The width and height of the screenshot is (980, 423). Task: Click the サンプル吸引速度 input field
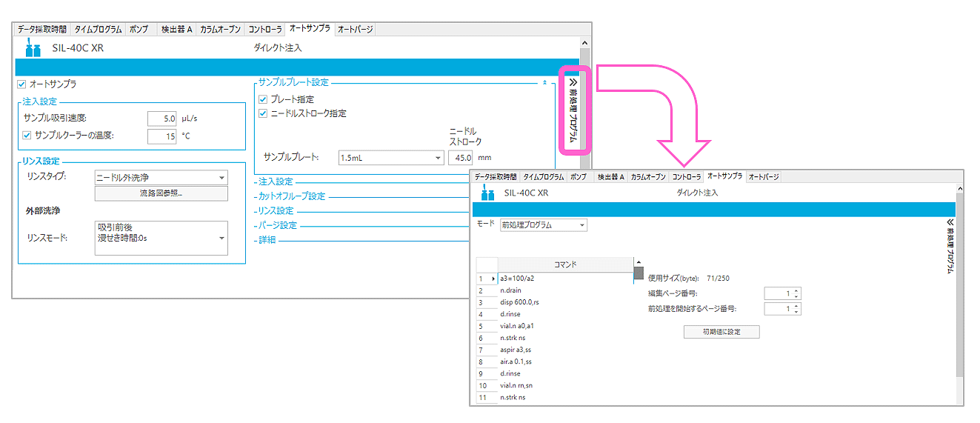click(x=161, y=118)
